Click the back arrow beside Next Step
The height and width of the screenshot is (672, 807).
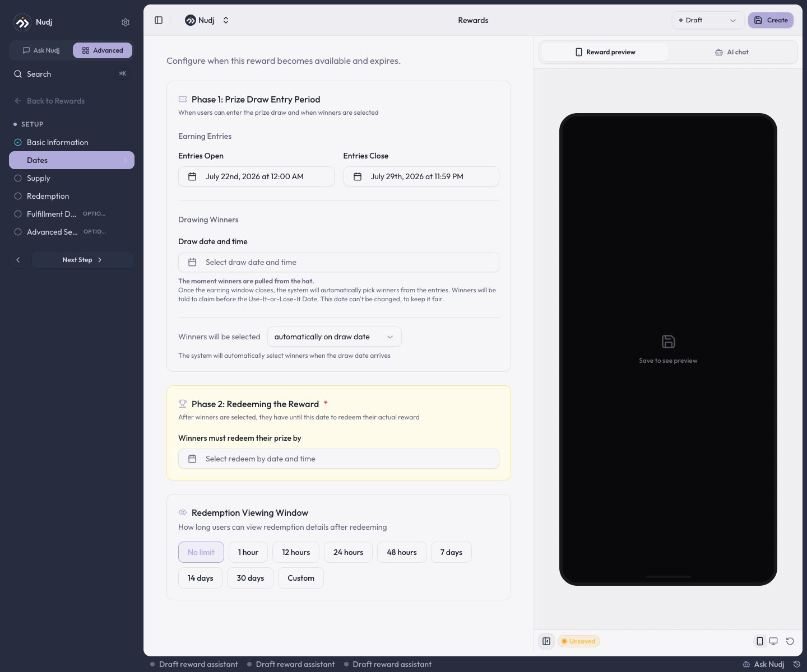[x=18, y=260]
